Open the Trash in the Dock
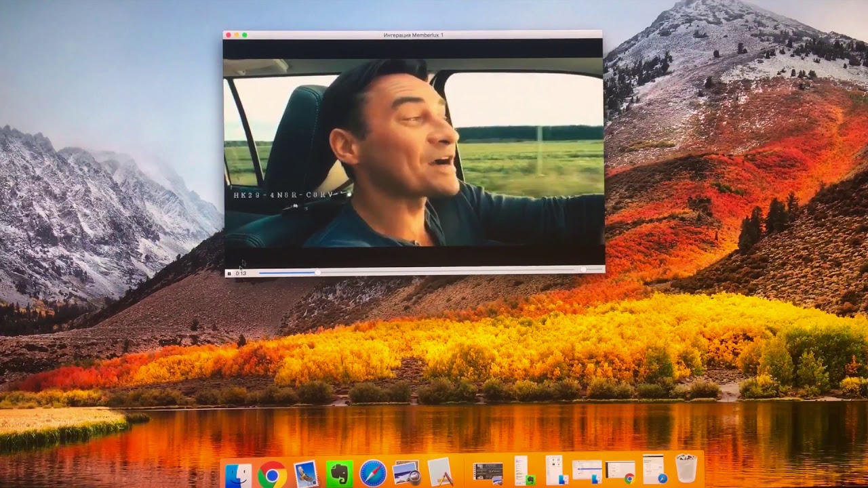 click(686, 469)
